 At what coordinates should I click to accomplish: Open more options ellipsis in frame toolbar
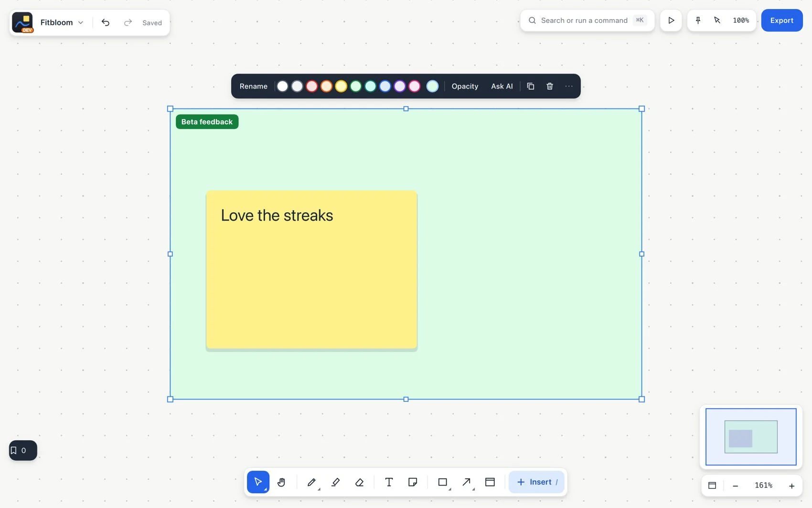(569, 86)
